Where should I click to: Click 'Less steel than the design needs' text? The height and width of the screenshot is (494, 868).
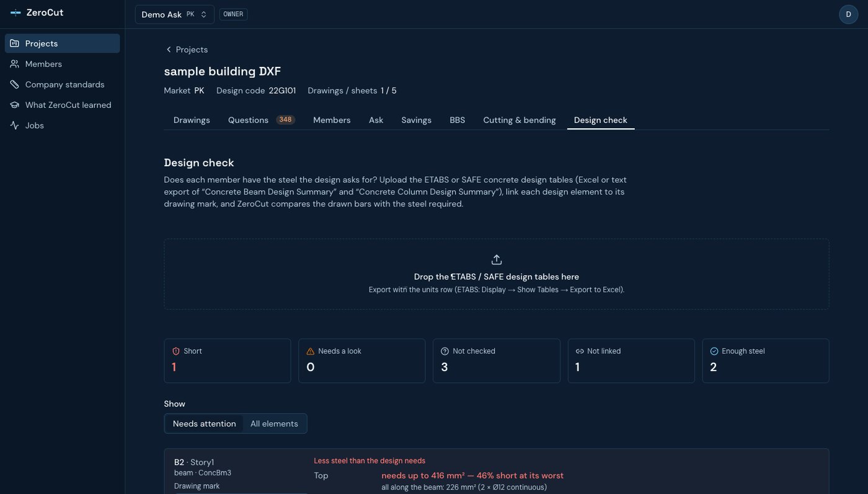point(370,461)
